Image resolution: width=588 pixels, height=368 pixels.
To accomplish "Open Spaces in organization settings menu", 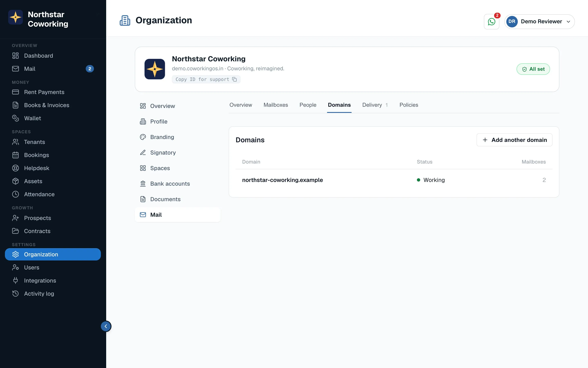I will pyautogui.click(x=178, y=168).
